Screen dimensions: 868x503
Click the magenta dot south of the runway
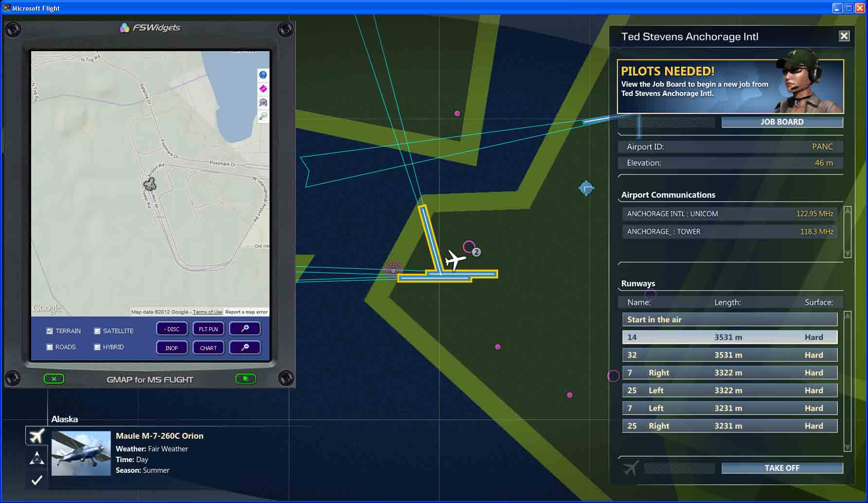pos(498,347)
